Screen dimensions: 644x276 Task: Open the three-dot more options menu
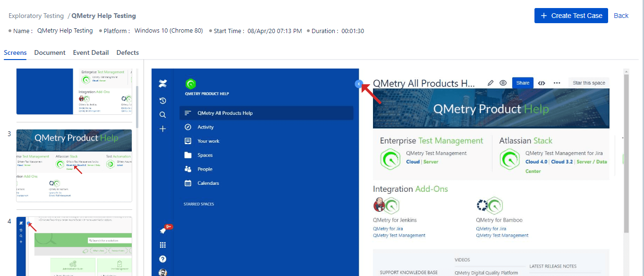tap(557, 83)
